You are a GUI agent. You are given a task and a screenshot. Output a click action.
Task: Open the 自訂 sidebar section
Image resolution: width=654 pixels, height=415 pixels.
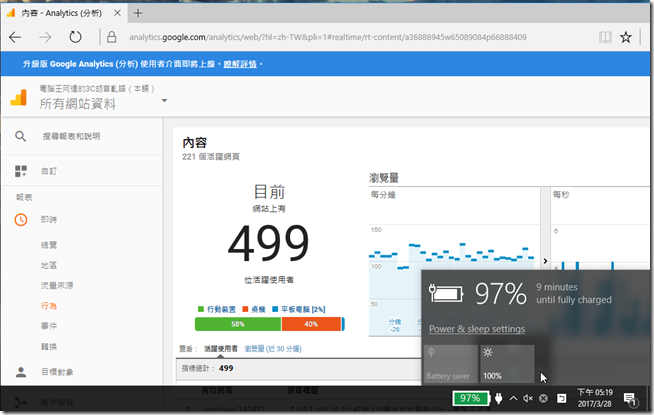click(49, 171)
